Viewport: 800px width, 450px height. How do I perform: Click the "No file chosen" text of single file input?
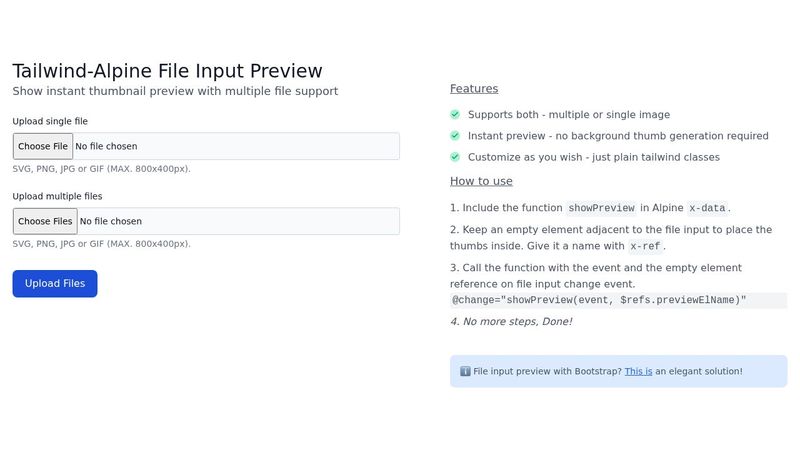click(x=106, y=147)
